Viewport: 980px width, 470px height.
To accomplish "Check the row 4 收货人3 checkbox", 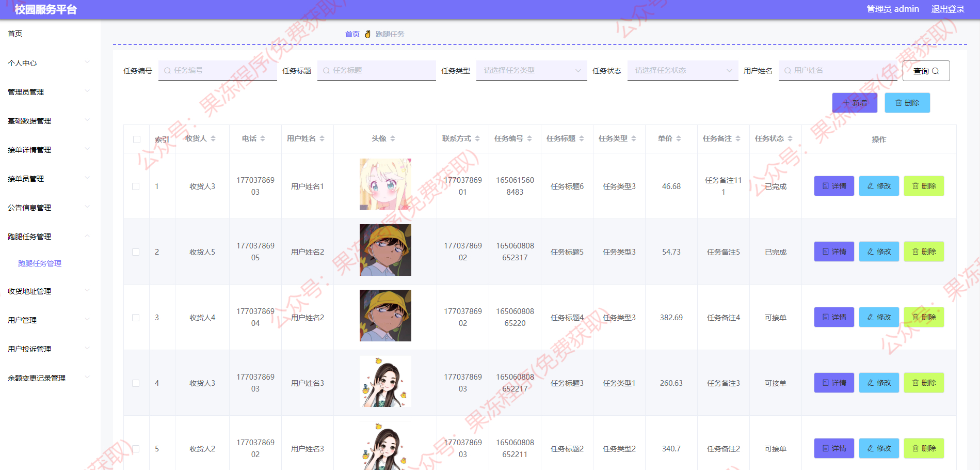I will point(136,383).
